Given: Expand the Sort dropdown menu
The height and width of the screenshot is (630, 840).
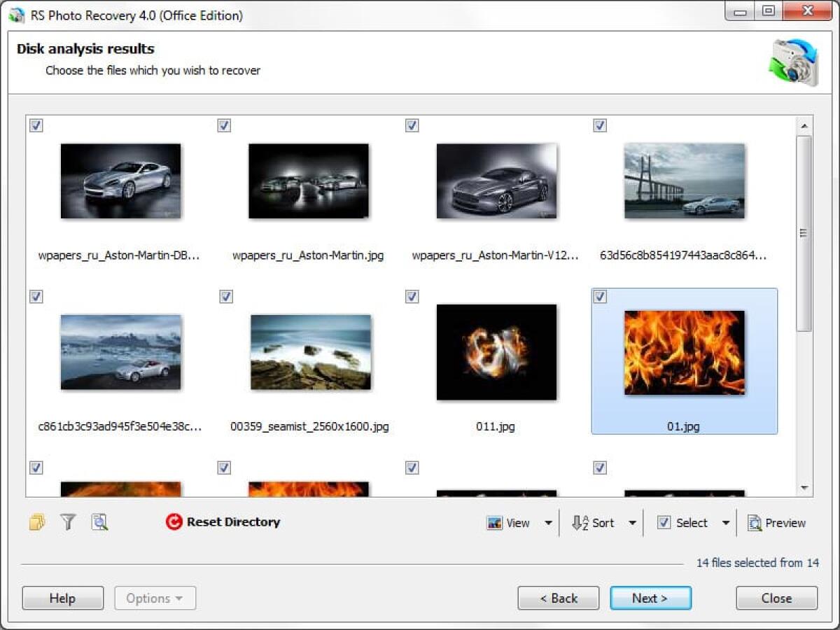Looking at the screenshot, I should click(633, 522).
